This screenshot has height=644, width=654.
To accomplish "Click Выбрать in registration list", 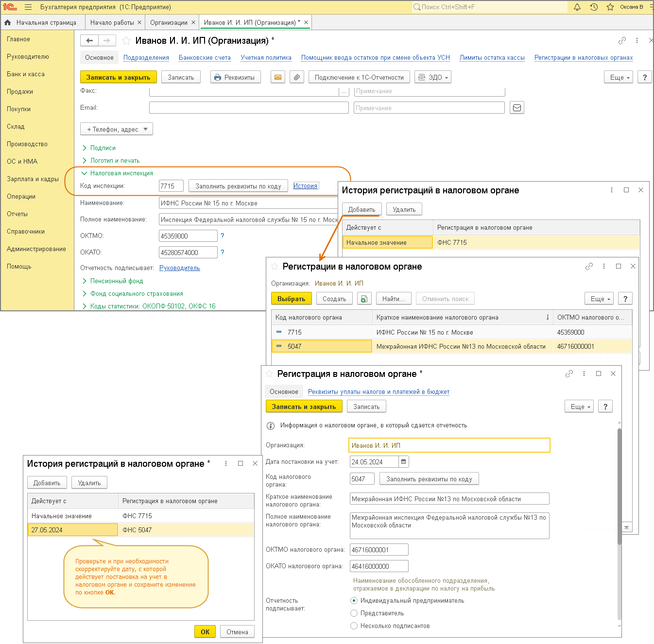I will pyautogui.click(x=291, y=299).
